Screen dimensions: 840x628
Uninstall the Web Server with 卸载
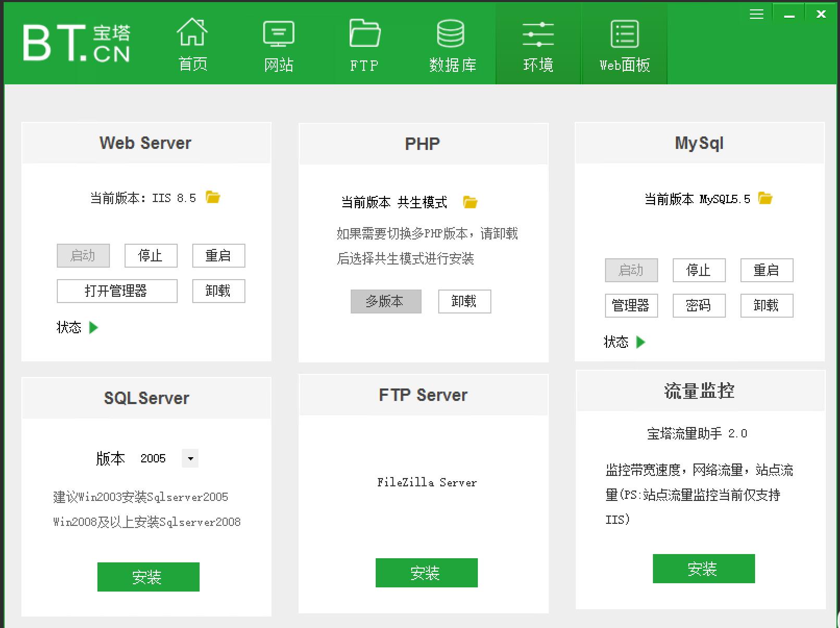(219, 291)
